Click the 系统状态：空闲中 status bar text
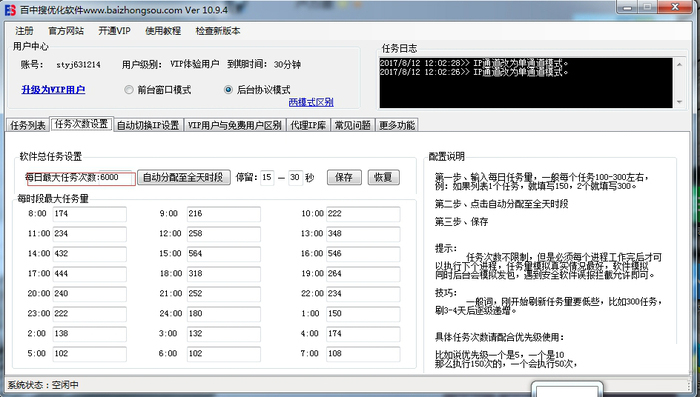The image size is (700, 397). coord(43,385)
